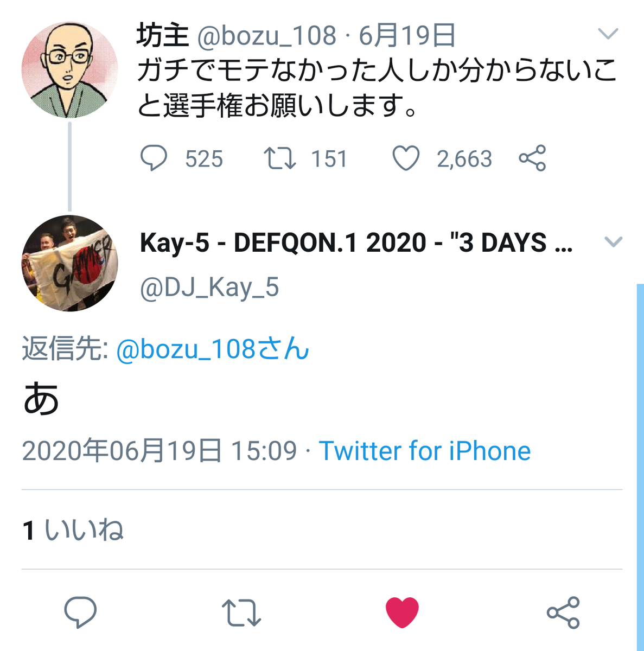This screenshot has height=651, width=644.
Task: Reply using bottom speech bubble icon
Action: coord(80,612)
